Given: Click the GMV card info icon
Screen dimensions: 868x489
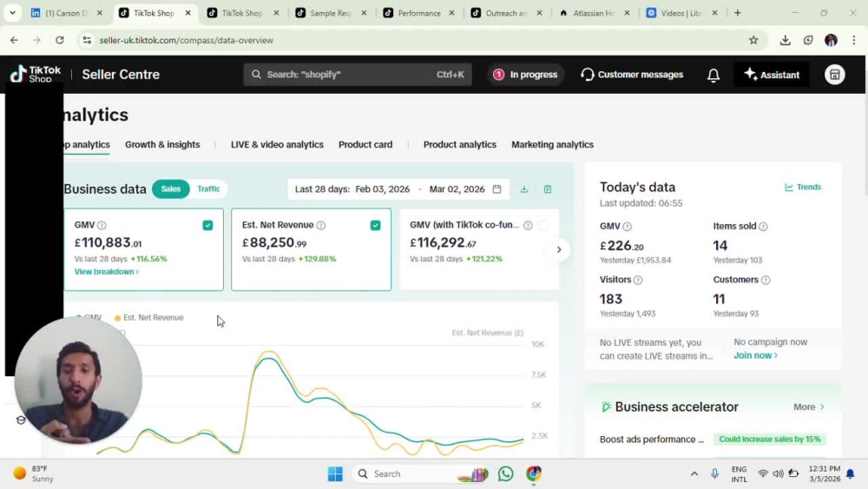Looking at the screenshot, I should tap(102, 226).
